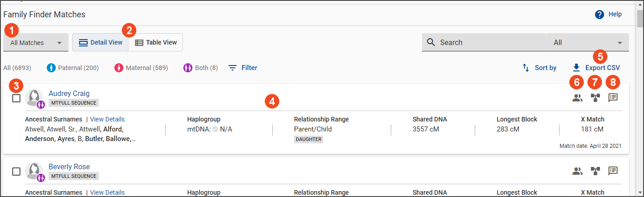This screenshot has width=644, height=197.
Task: Click the Help question mark icon
Action: click(x=600, y=15)
